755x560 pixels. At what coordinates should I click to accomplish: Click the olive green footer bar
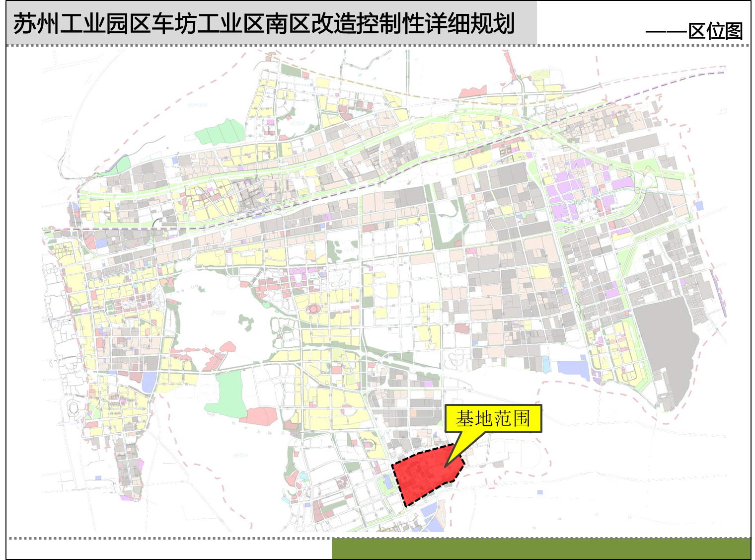pos(540,549)
